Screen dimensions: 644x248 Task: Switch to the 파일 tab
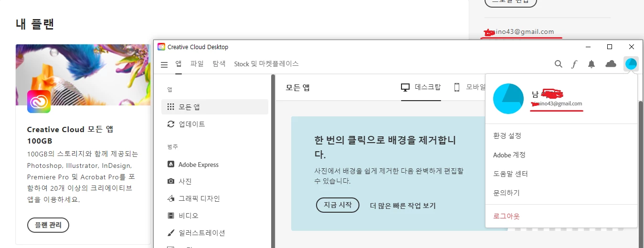point(197,63)
